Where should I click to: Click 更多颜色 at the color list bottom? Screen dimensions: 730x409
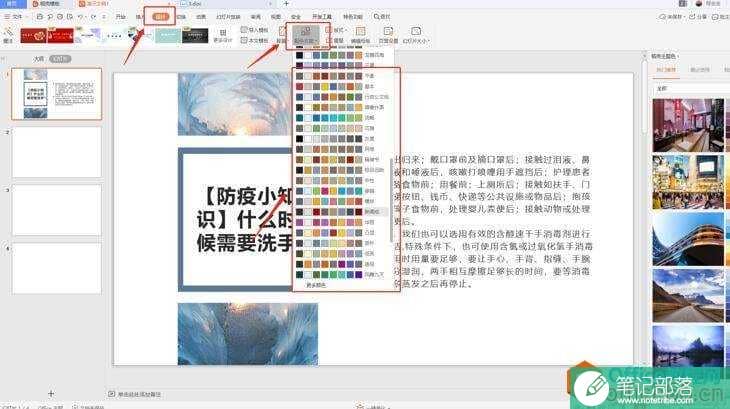[316, 285]
